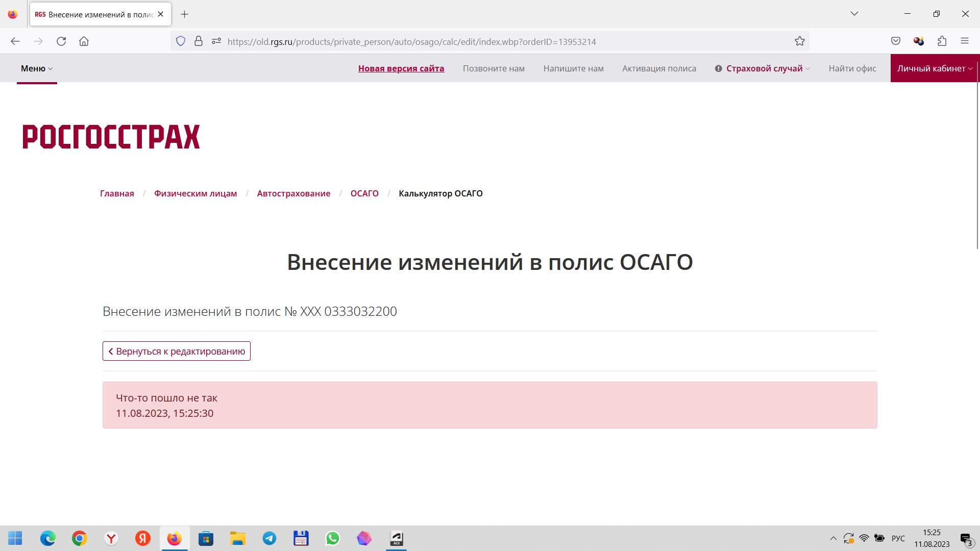The width and height of the screenshot is (980, 551).
Task: Click the policy number heading text
Action: click(x=250, y=311)
